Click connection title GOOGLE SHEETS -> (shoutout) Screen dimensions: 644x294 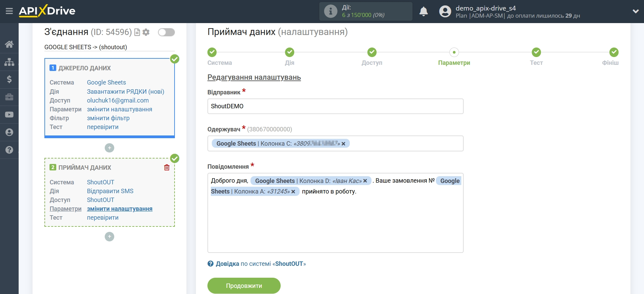point(86,47)
